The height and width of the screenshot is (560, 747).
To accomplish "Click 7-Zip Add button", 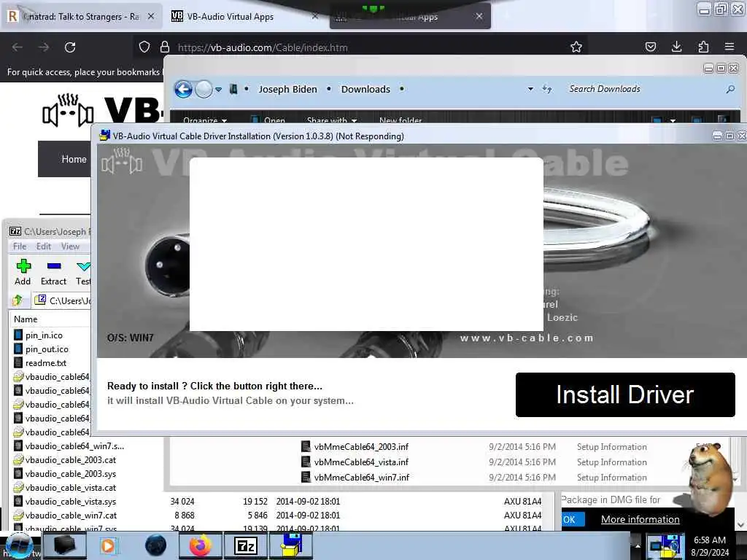I will click(23, 273).
